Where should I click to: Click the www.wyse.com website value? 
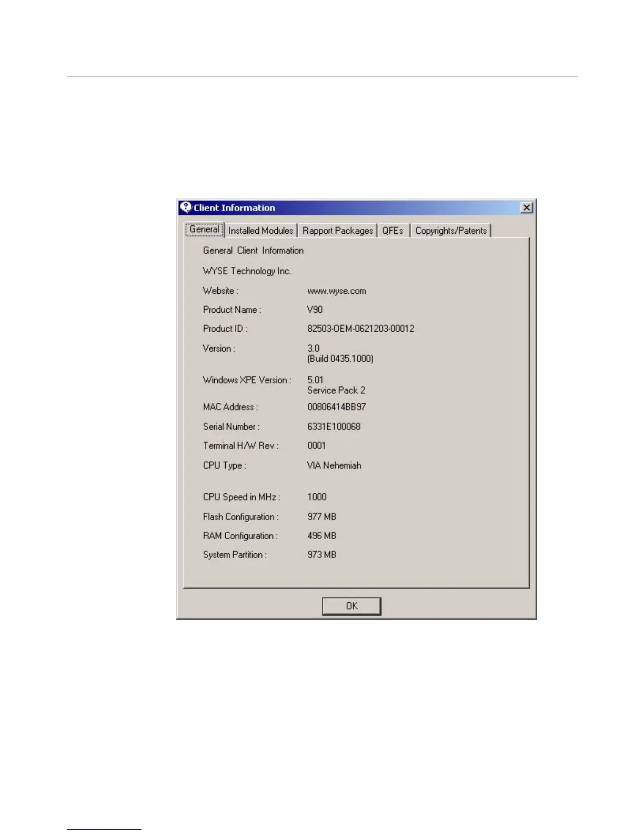coord(337,291)
